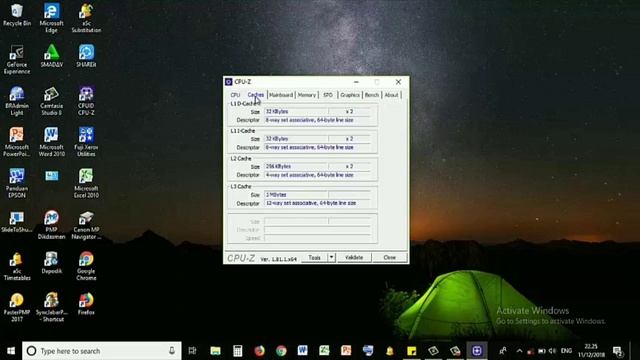Image resolution: width=640 pixels, height=360 pixels.
Task: Select the Caches tab in CPU-Z
Action: pos(256,95)
